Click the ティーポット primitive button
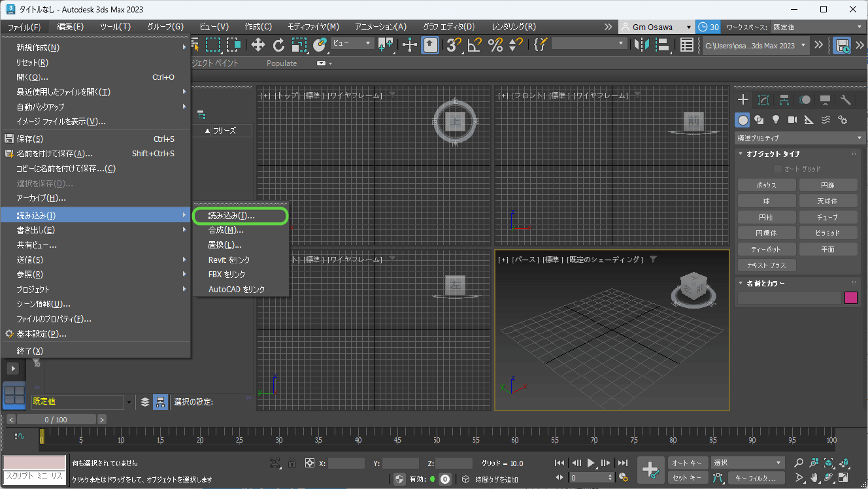 766,249
